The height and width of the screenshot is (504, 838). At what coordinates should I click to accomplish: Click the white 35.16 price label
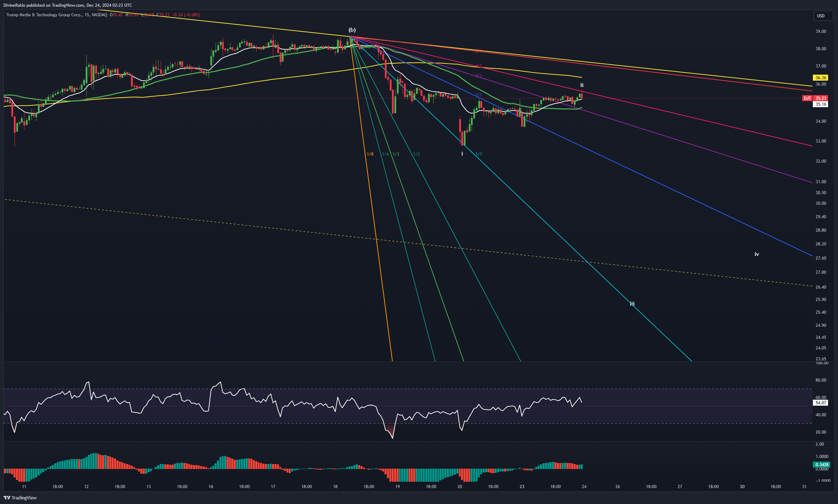click(821, 104)
